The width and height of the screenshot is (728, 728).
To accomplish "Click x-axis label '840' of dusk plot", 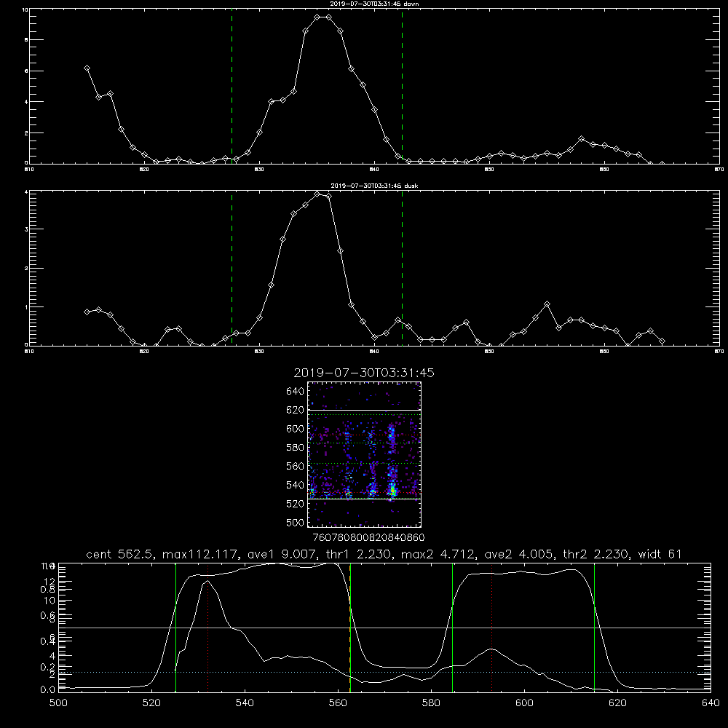I will click(374, 352).
